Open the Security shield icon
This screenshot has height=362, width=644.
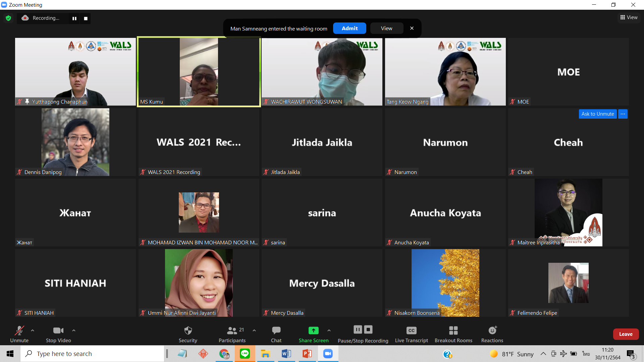pyautogui.click(x=188, y=331)
